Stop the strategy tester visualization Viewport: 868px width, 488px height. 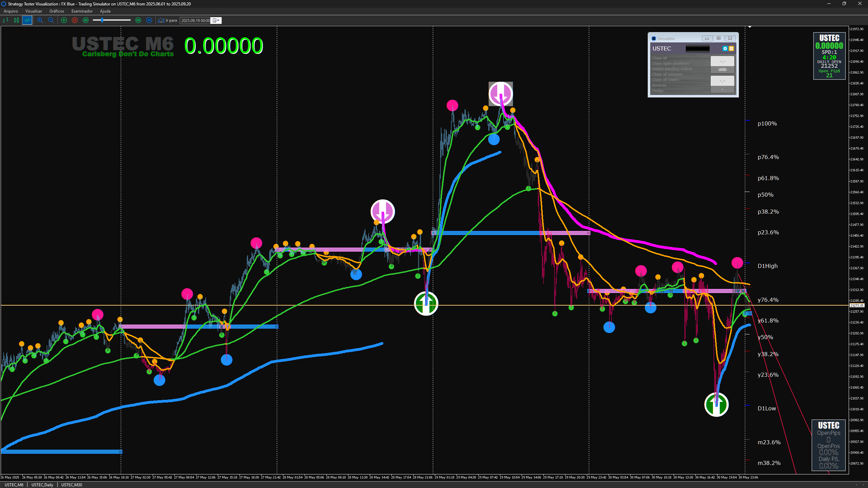pos(75,20)
